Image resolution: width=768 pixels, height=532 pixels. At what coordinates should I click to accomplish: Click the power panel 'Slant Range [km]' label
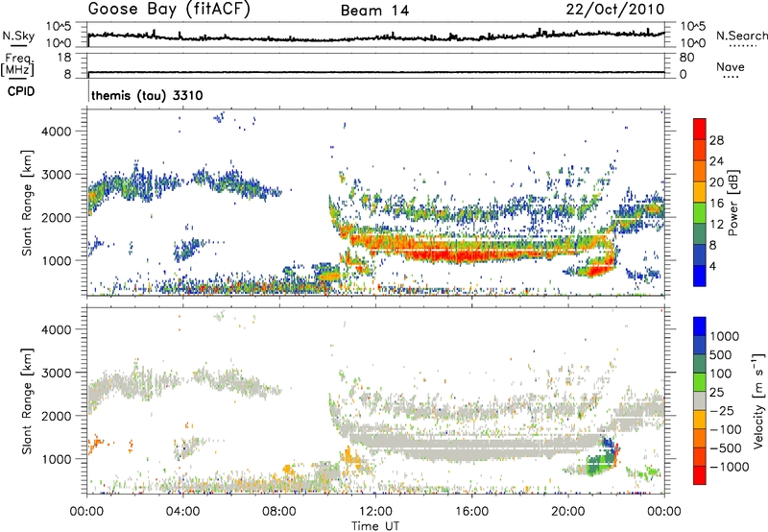click(27, 203)
